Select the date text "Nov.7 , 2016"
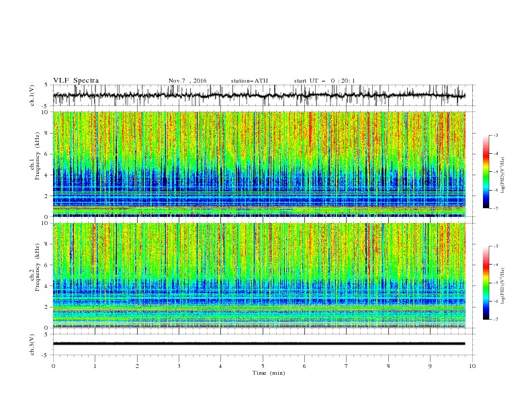The width and height of the screenshot is (532, 411). 187,81
